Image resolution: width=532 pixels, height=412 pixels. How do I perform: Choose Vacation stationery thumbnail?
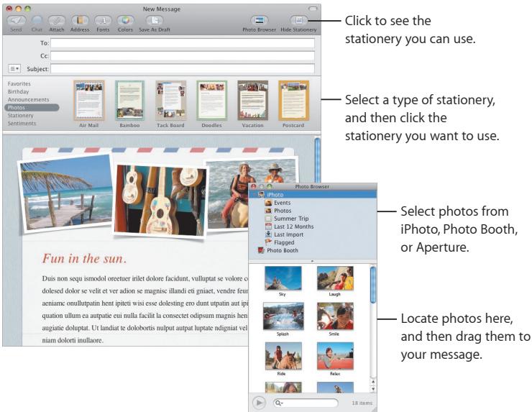coord(253,101)
